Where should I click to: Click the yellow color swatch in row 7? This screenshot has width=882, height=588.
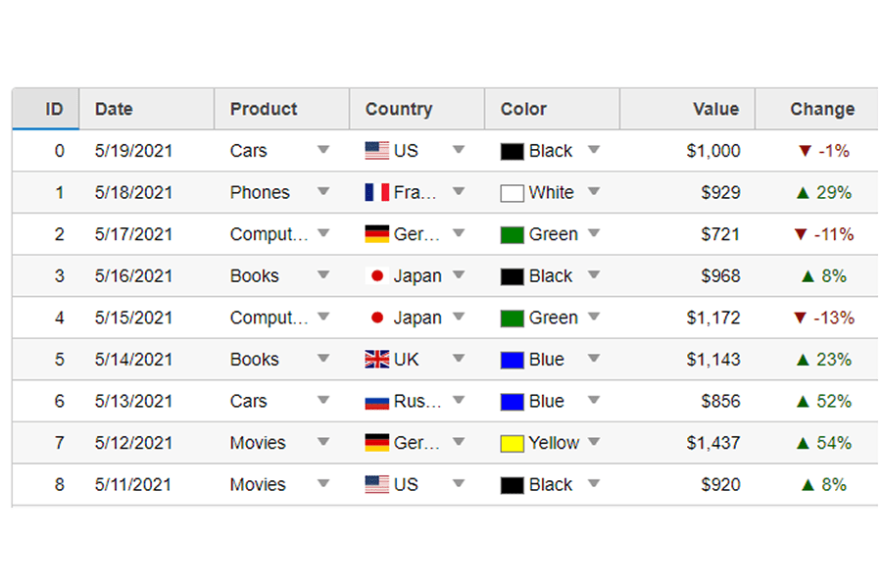coord(512,443)
